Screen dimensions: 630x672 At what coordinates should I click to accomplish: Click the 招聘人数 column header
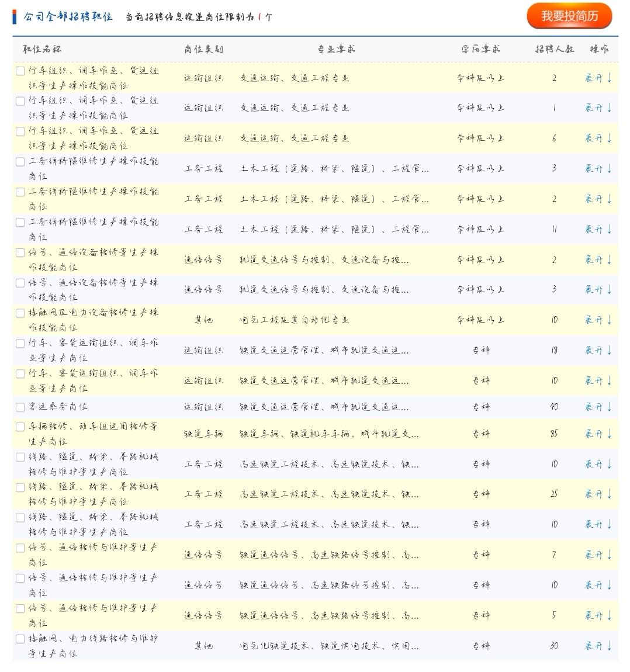554,50
